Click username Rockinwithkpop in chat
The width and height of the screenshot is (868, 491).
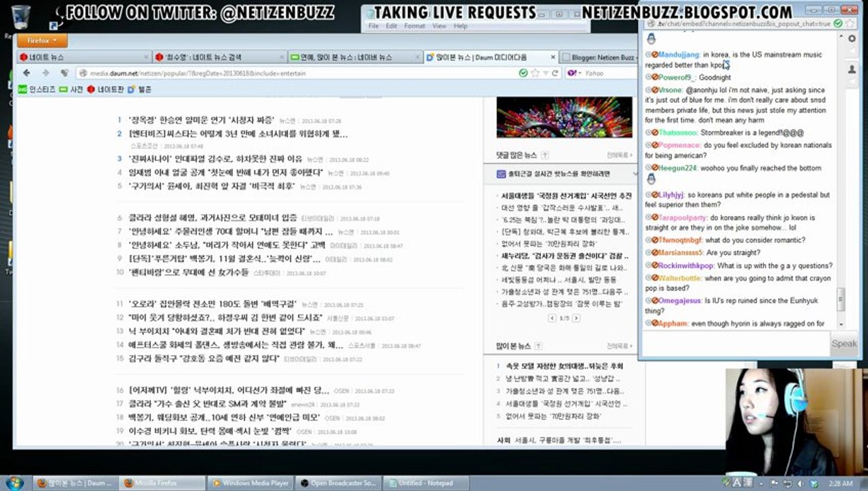[686, 266]
